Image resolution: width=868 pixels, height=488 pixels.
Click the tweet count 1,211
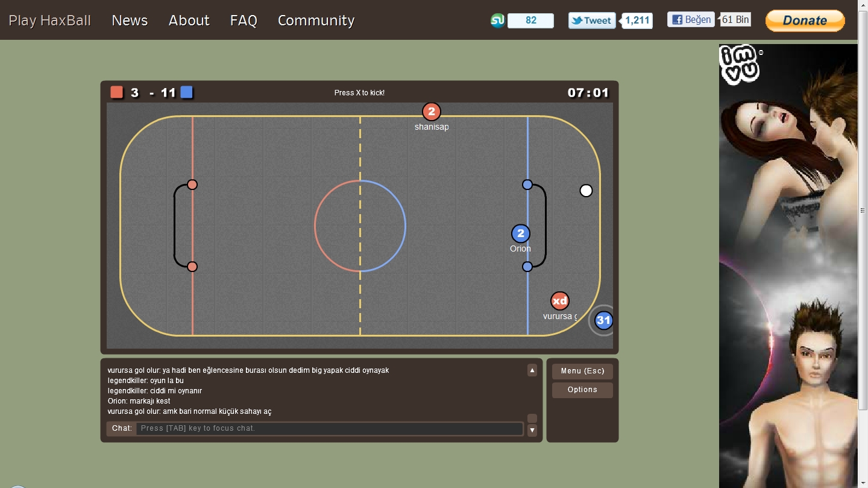click(637, 21)
